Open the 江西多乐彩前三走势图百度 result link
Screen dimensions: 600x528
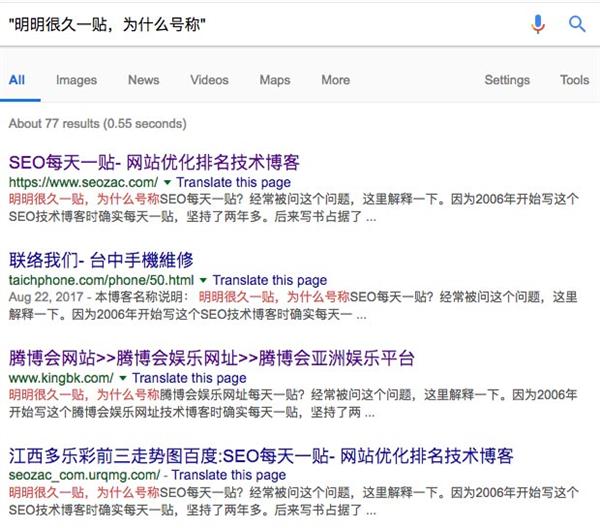pyautogui.click(x=260, y=455)
